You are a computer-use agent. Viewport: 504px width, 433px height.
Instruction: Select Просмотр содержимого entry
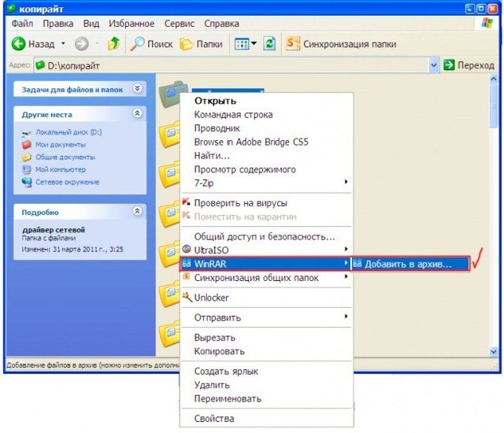pyautogui.click(x=267, y=169)
